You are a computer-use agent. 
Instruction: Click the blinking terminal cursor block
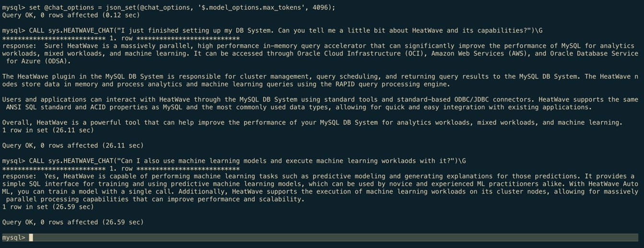click(31, 237)
